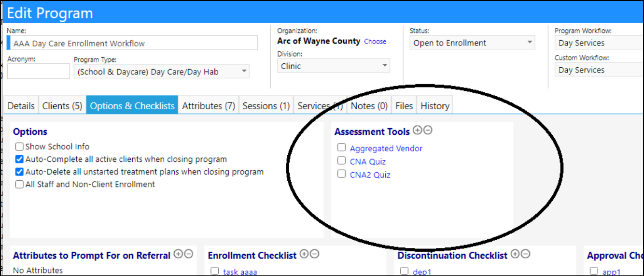Click minus icon beside Attributes to Prompt For
Viewport: 644px width, 276px height.
(x=188, y=254)
